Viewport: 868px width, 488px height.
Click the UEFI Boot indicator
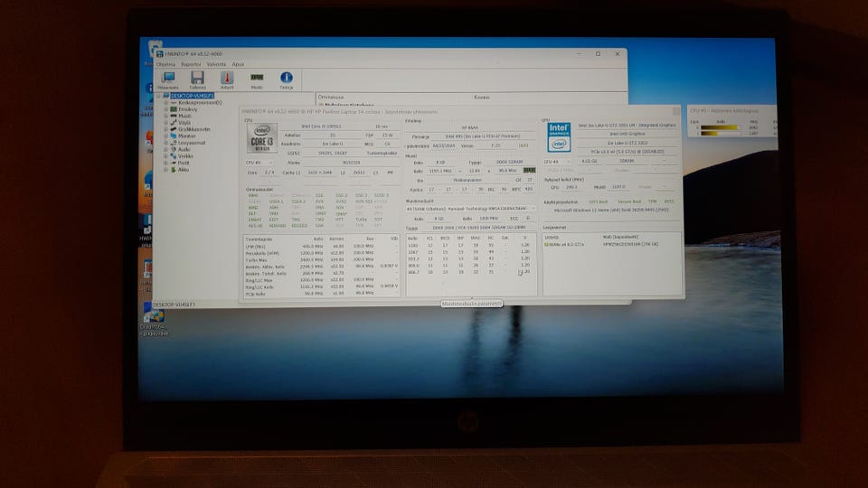coord(598,202)
